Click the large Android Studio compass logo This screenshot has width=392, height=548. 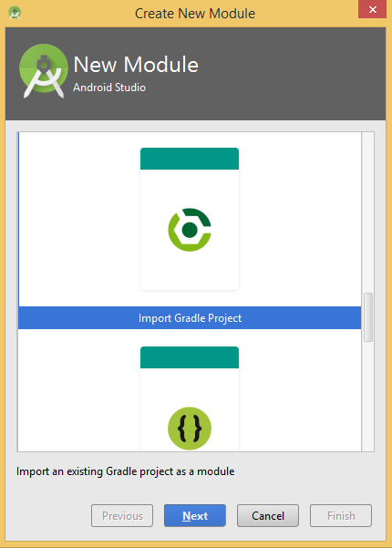[44, 71]
